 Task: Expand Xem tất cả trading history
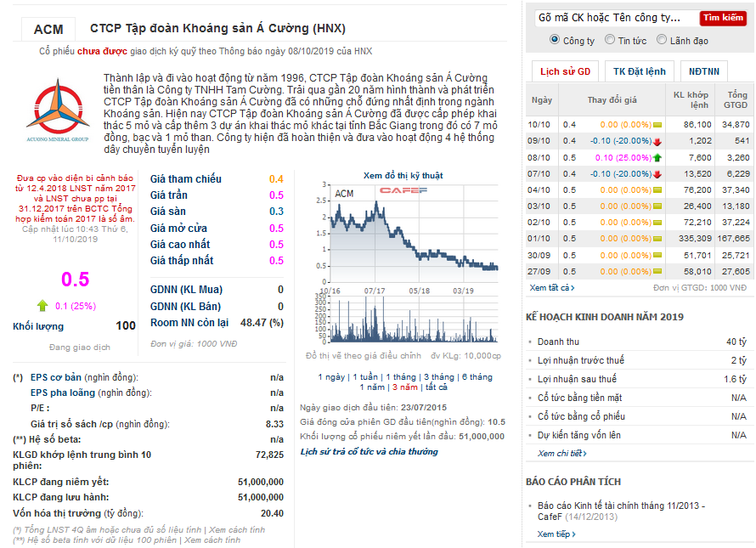(552, 287)
